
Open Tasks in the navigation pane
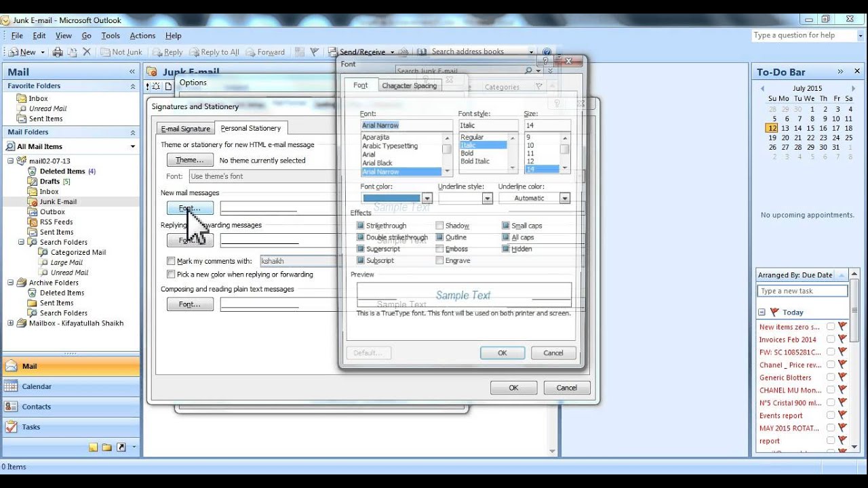pos(71,427)
